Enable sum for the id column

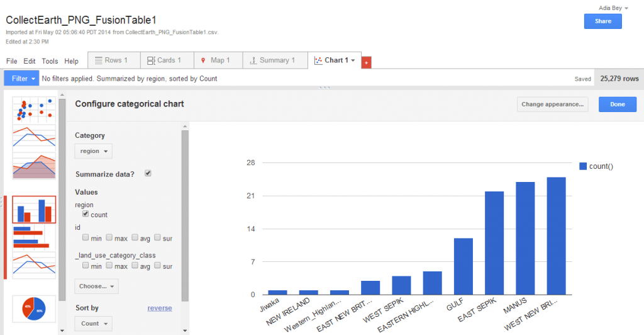click(x=157, y=237)
